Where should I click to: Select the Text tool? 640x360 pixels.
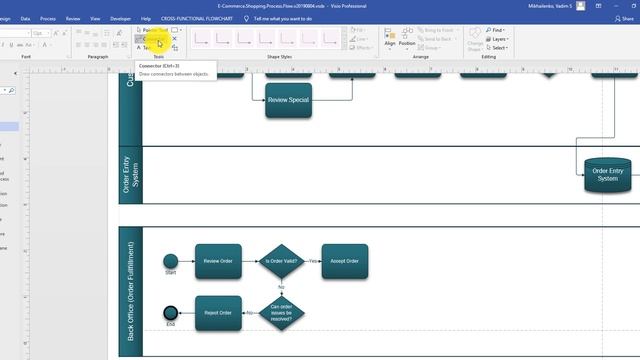(144, 48)
